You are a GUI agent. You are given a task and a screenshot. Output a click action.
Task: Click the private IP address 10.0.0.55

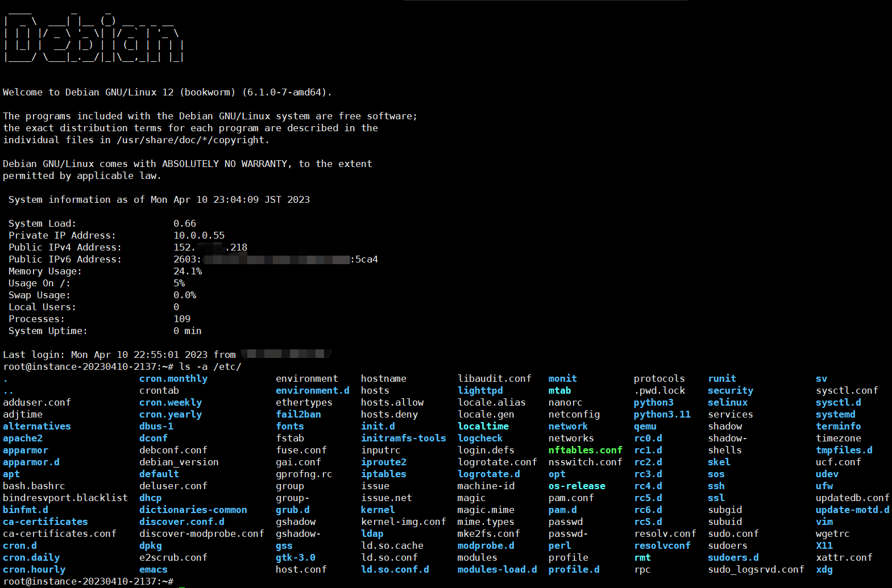click(x=198, y=235)
